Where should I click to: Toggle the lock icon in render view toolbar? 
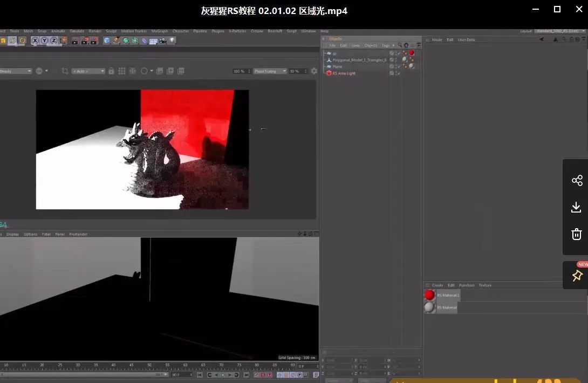coord(111,71)
